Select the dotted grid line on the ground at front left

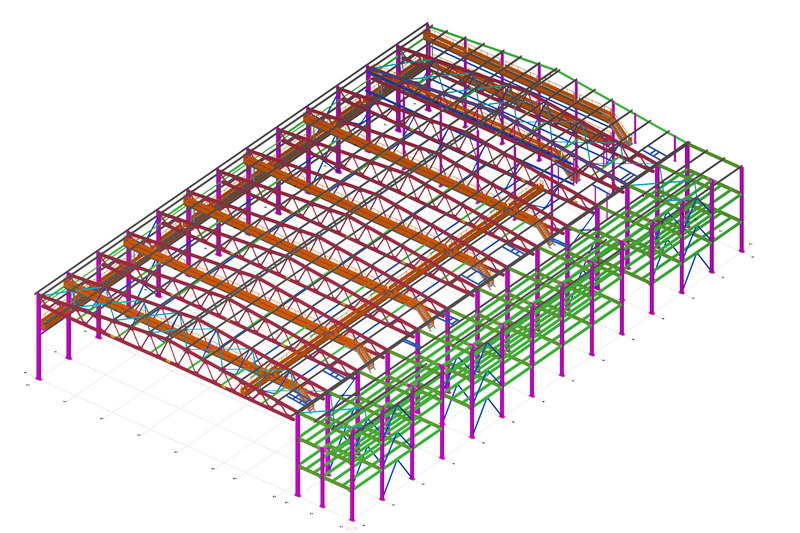coord(150,420)
